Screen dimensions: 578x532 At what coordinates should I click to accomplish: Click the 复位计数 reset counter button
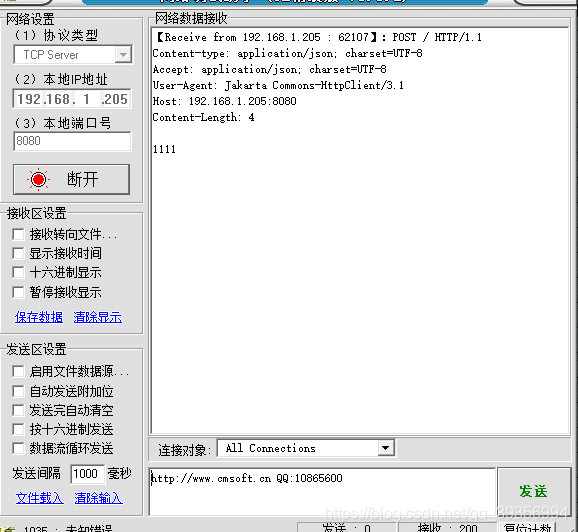point(527,528)
